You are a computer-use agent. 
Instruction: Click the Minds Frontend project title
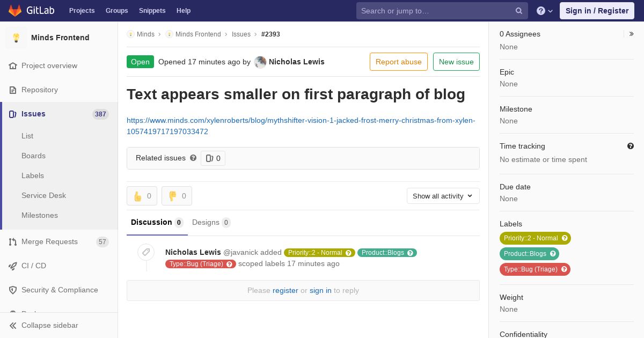point(60,38)
